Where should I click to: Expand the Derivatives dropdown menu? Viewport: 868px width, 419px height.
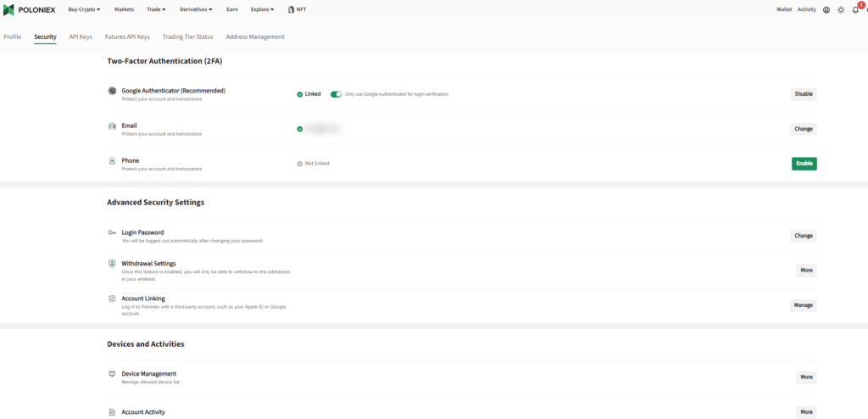[x=196, y=9]
